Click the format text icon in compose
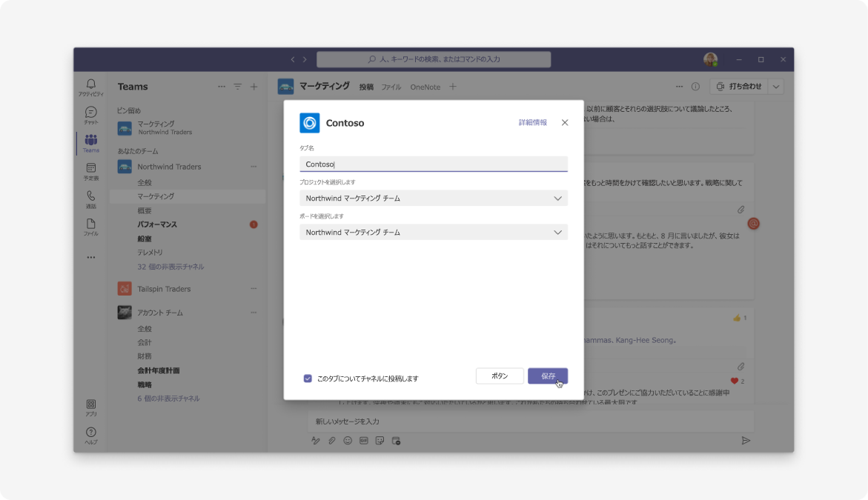 pyautogui.click(x=316, y=441)
